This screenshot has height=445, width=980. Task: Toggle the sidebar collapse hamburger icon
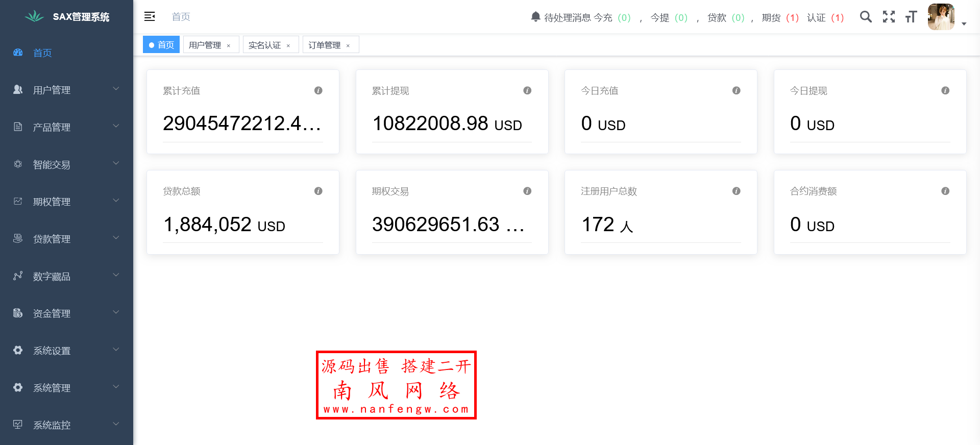[150, 17]
